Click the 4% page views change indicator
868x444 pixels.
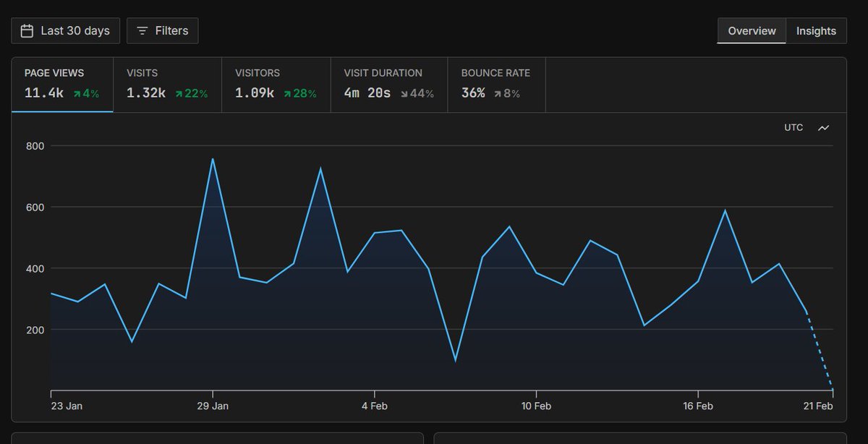pos(85,94)
